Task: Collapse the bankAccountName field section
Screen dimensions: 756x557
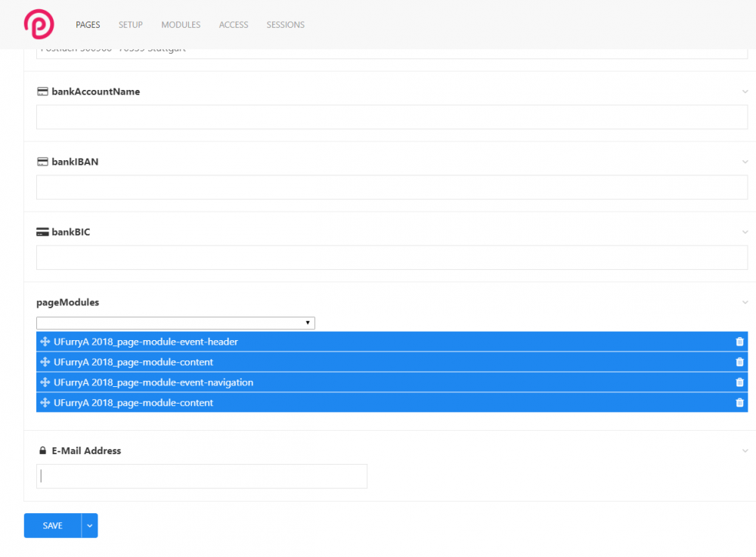Action: 745,91
